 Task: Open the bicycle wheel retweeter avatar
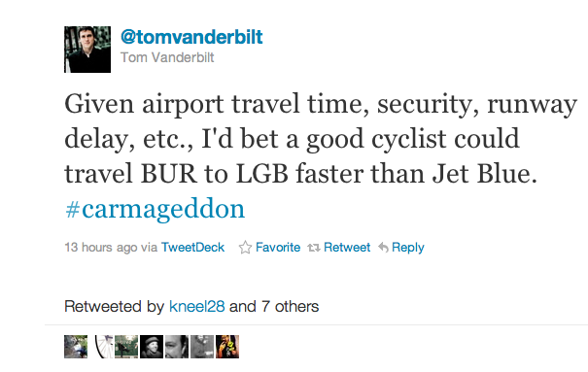(102, 347)
